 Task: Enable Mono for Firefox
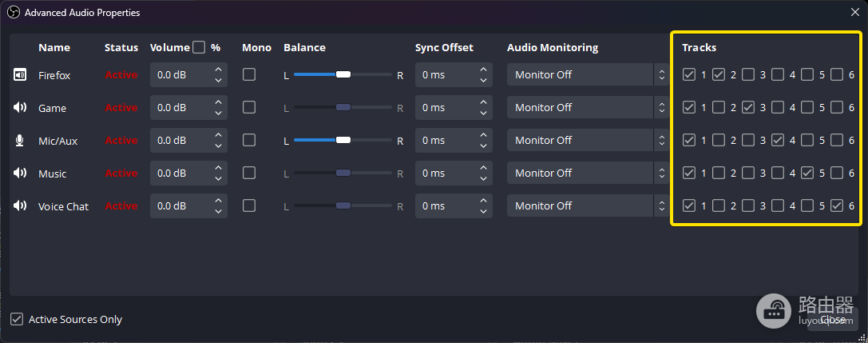(249, 74)
